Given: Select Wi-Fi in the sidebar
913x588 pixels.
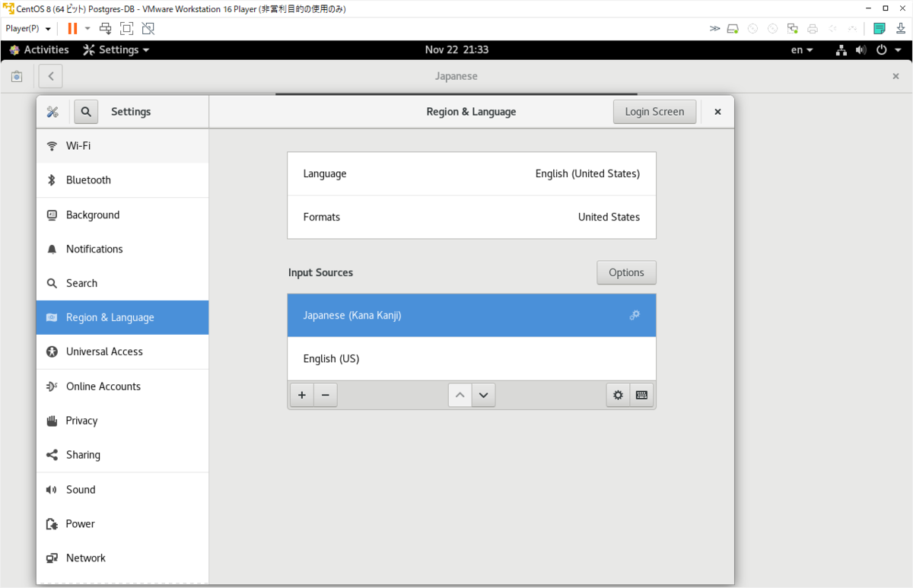Looking at the screenshot, I should [x=122, y=145].
